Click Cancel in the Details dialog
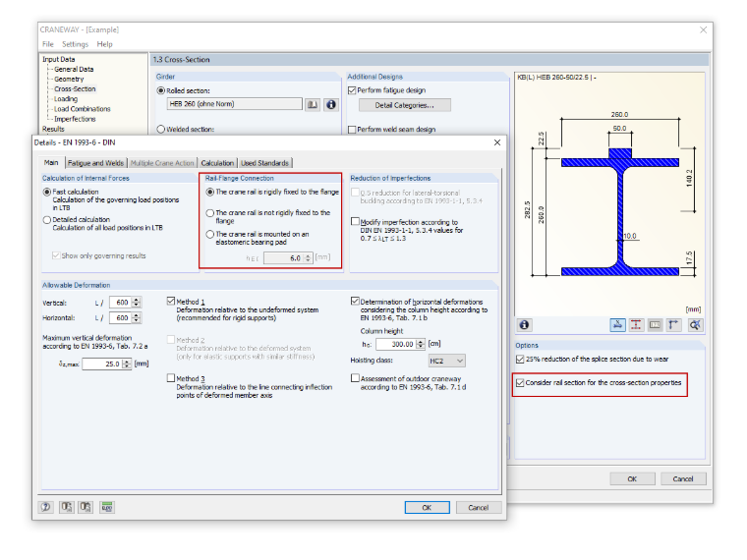Screen dimensions: 747x560 (x=479, y=508)
